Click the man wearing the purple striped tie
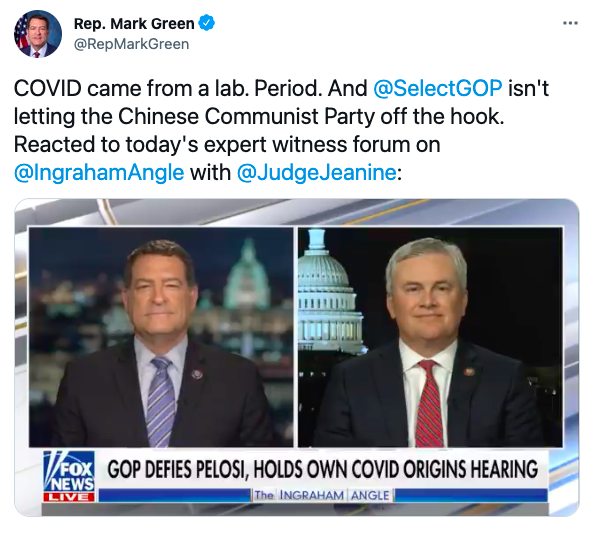595x536 pixels. (159, 345)
